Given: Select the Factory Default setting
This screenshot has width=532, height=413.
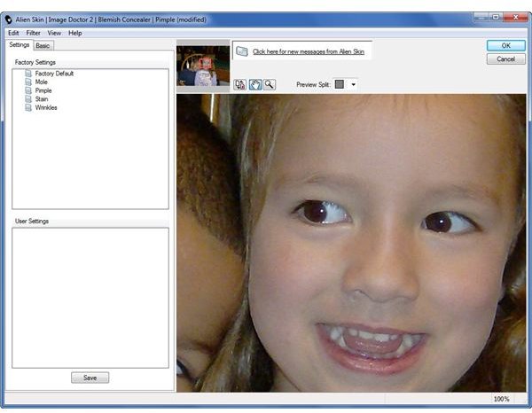Looking at the screenshot, I should tap(54, 74).
